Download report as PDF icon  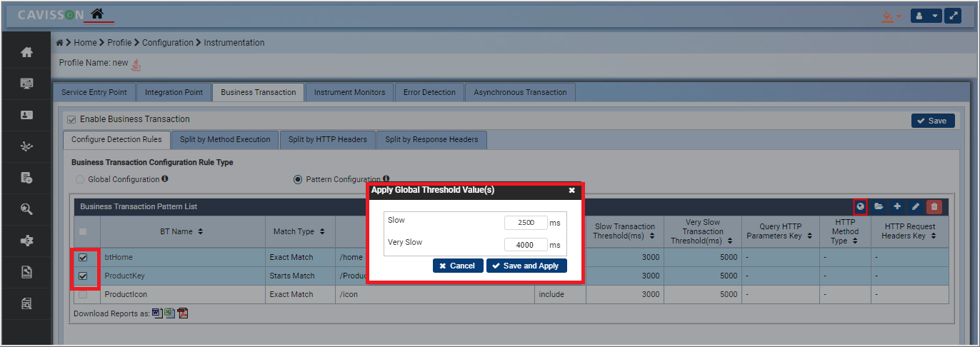tap(183, 313)
